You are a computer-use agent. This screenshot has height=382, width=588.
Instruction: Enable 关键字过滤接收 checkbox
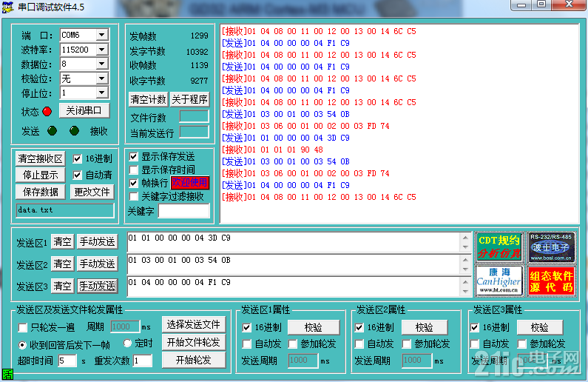click(x=133, y=196)
